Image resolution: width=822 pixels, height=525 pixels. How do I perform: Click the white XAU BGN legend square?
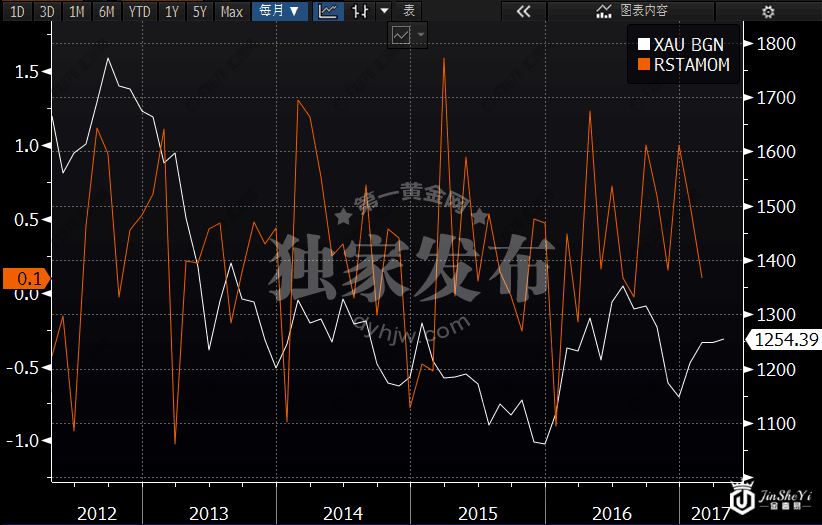(x=644, y=45)
